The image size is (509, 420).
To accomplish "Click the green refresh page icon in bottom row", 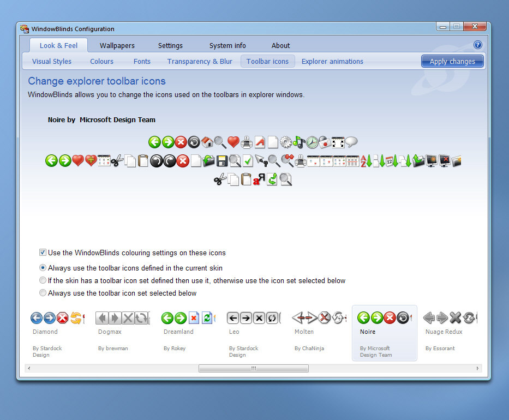I will [x=272, y=179].
